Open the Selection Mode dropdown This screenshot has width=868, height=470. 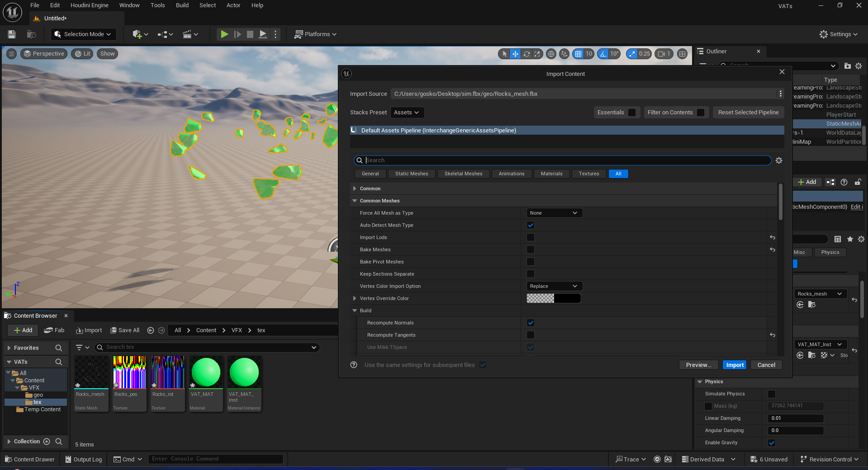point(83,34)
